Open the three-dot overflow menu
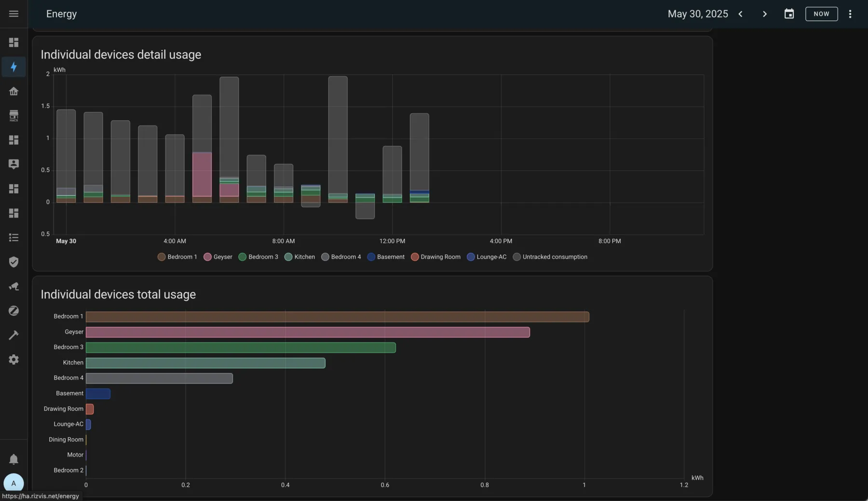868x501 pixels. (850, 14)
